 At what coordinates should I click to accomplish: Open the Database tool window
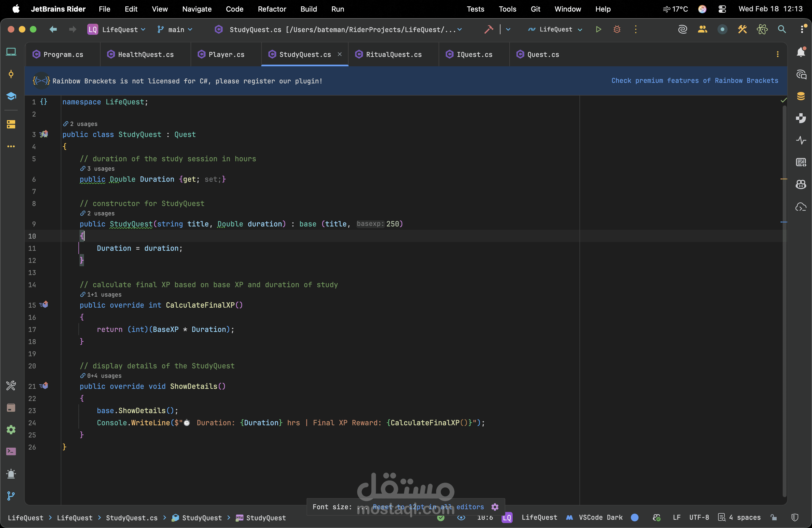tap(801, 96)
